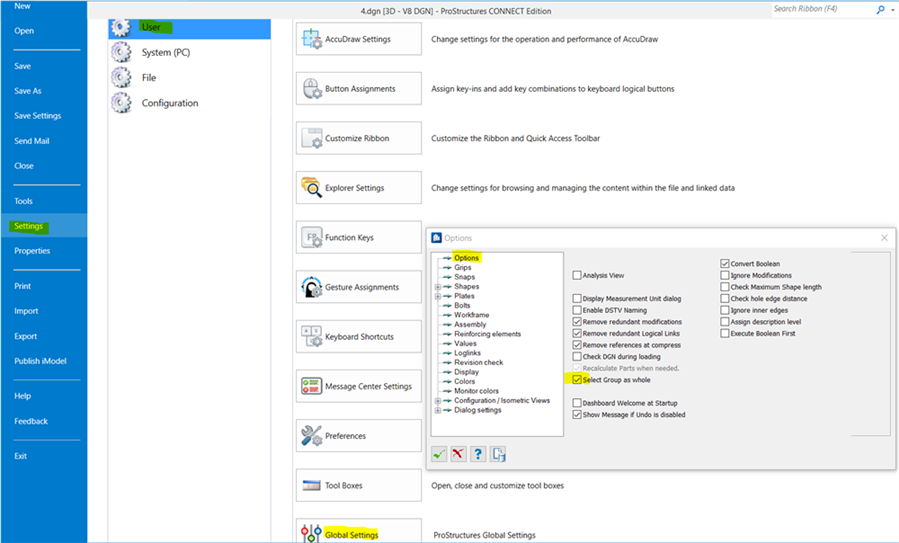
Task: Select Reinforcing elements tree item
Action: click(x=487, y=334)
